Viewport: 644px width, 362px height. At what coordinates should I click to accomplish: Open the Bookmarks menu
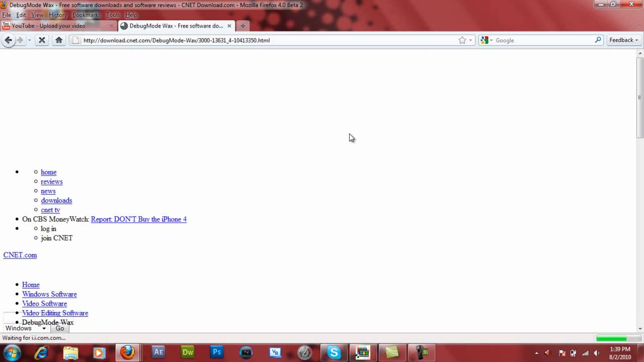click(87, 15)
